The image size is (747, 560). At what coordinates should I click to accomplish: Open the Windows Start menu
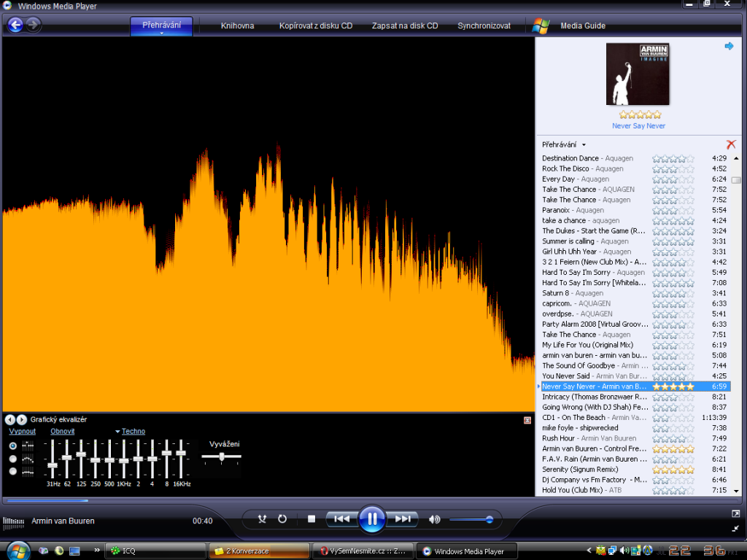18,551
